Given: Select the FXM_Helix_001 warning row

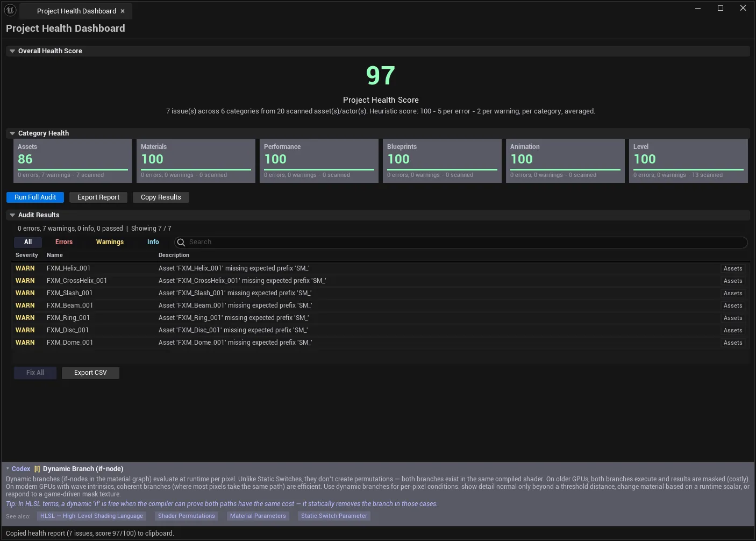Looking at the screenshot, I should [380, 268].
